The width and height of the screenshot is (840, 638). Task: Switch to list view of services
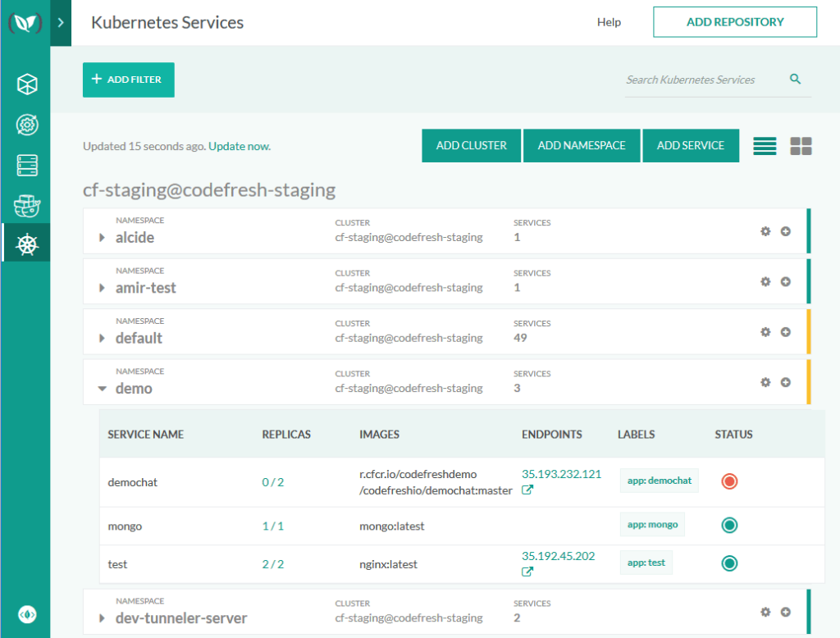[765, 145]
